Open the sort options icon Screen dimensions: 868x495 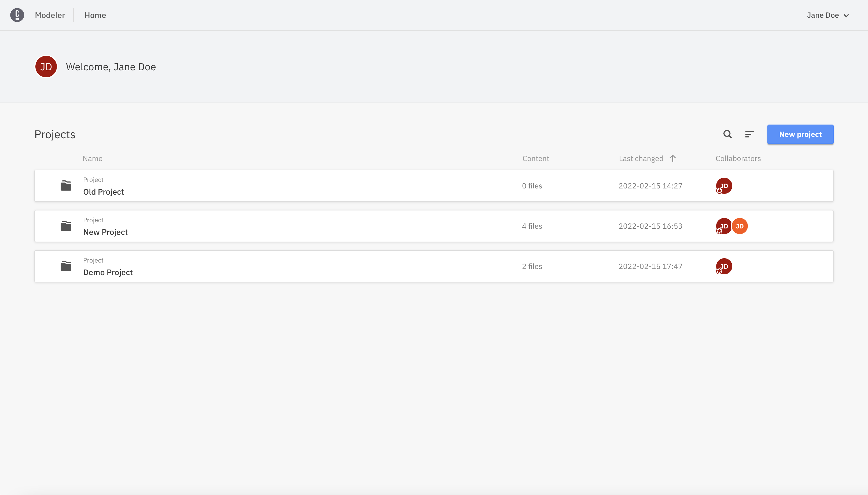(749, 134)
